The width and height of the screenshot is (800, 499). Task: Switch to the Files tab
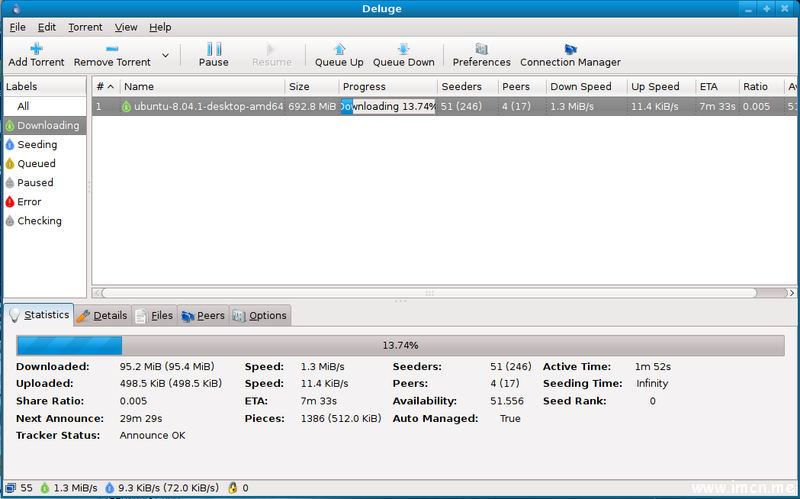coord(155,316)
